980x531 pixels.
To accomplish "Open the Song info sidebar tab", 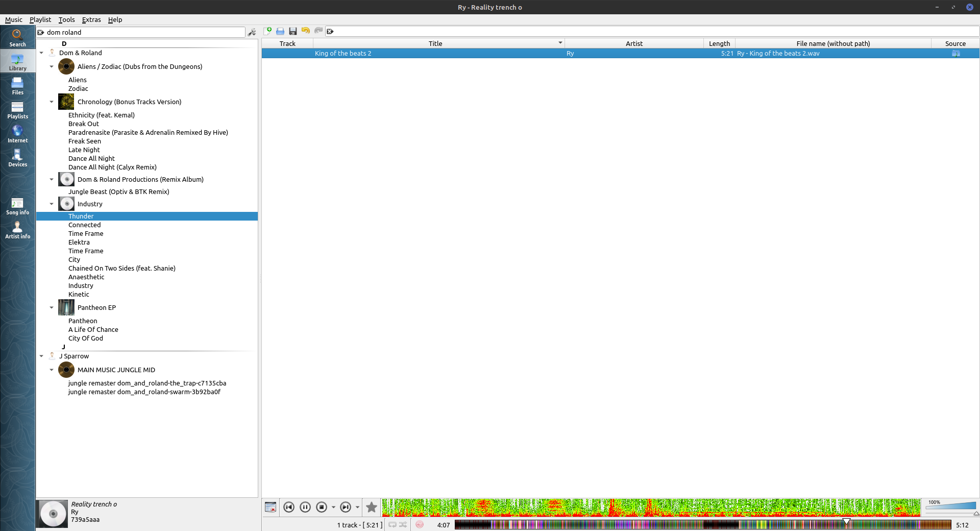I will coord(17,206).
